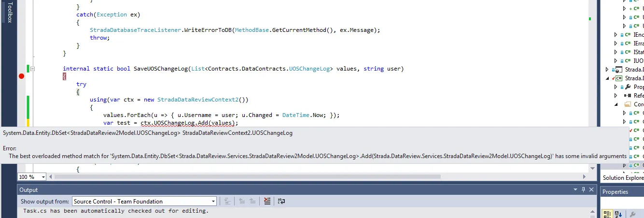This screenshot has width=644, height=218.
Task: Sort properties alphabetically
Action: 617,214
